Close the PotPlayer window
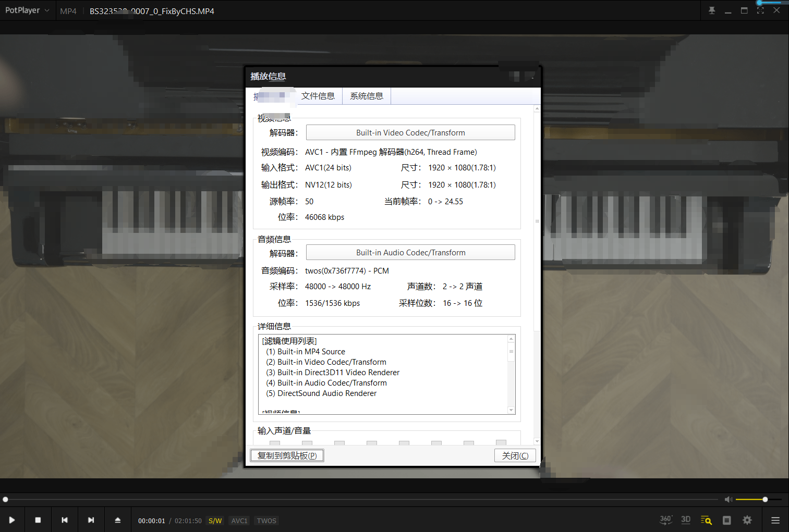 click(x=776, y=10)
